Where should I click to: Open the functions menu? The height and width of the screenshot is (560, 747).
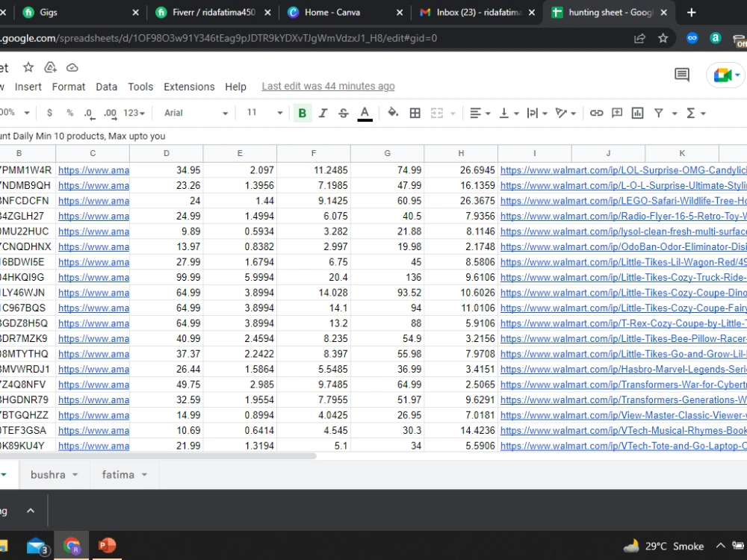[x=693, y=113]
